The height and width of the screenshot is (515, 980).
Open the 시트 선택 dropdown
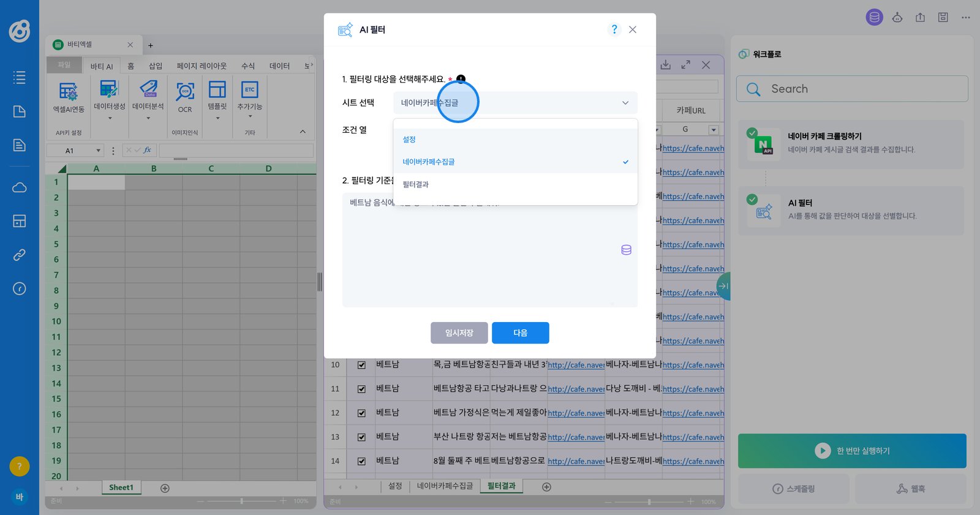(x=515, y=102)
